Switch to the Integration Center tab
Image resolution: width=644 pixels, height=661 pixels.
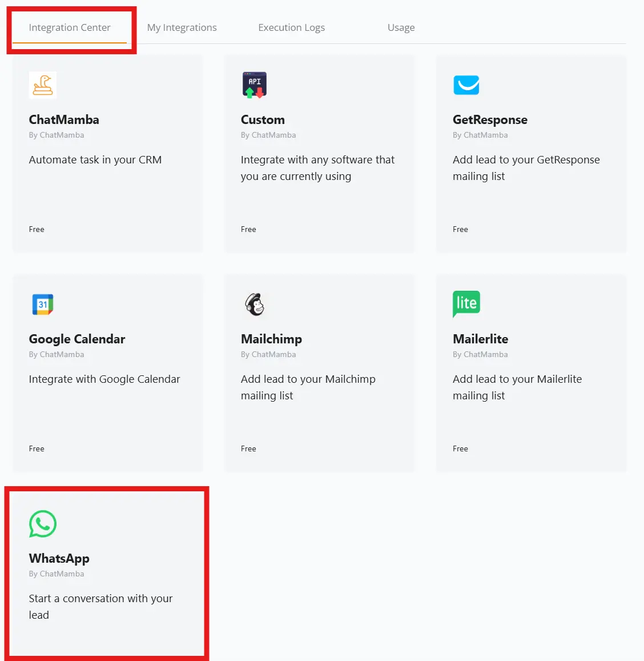[x=69, y=27]
